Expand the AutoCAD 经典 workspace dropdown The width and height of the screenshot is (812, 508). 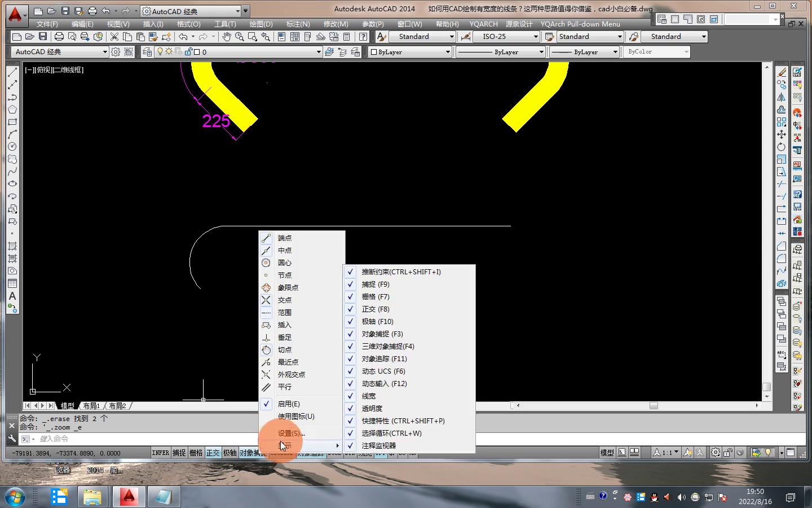[x=105, y=52]
